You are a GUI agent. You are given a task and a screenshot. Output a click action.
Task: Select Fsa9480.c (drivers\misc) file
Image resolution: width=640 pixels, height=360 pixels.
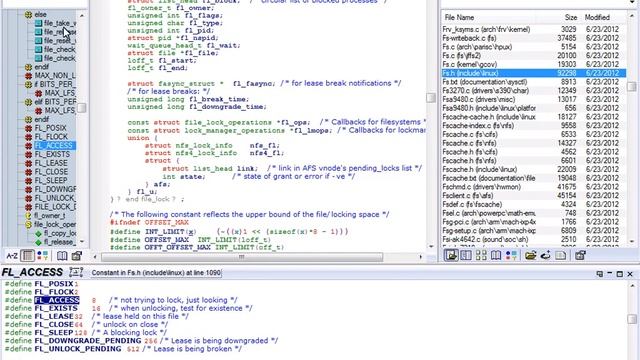[x=534, y=99]
